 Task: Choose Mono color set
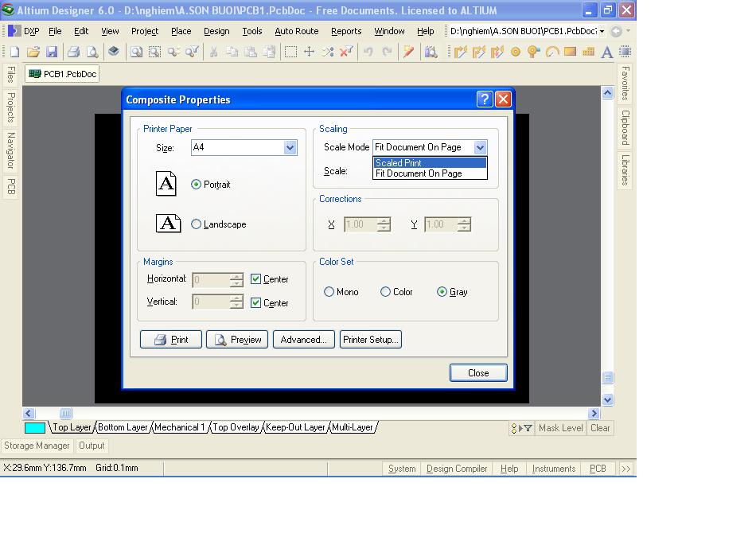(x=341, y=292)
